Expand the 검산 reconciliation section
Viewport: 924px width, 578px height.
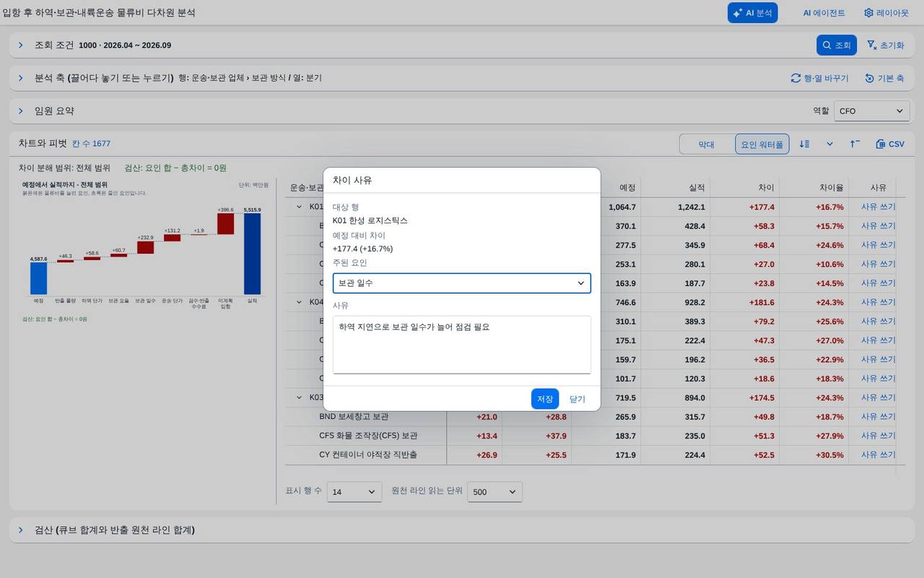click(21, 530)
